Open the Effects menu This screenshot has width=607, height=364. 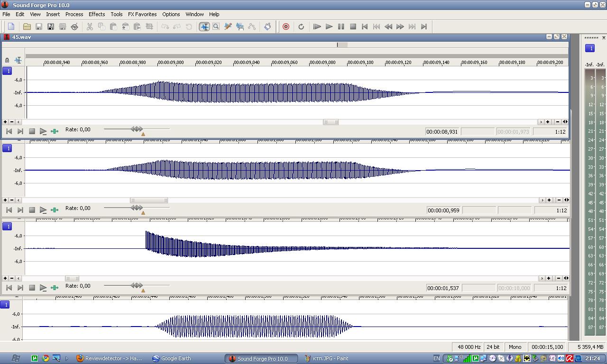click(x=97, y=14)
